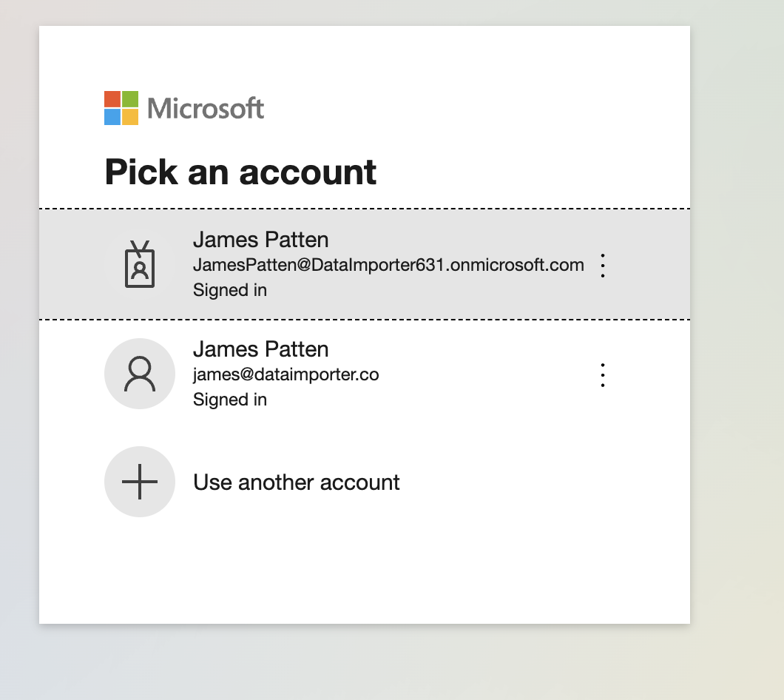Click the Microsoft logo
This screenshot has width=784, height=700.
pyautogui.click(x=184, y=108)
